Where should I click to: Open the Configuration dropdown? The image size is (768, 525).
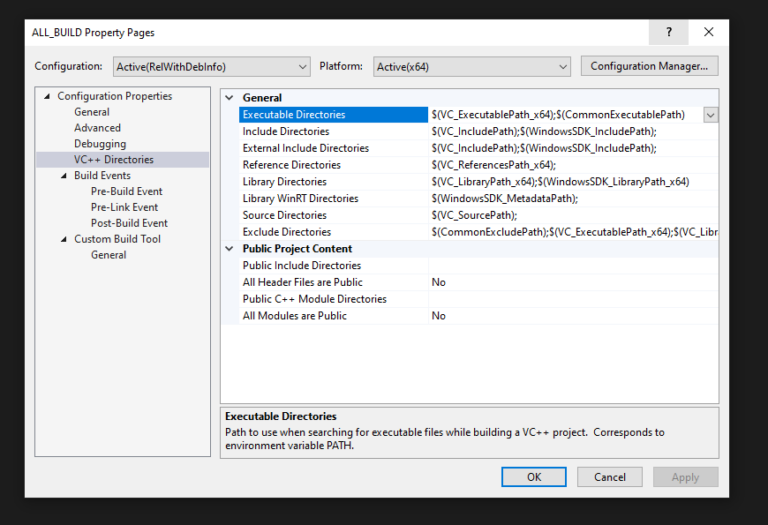212,67
